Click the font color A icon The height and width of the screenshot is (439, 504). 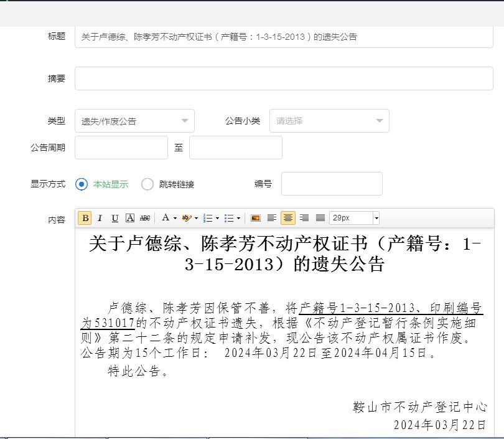pos(166,218)
